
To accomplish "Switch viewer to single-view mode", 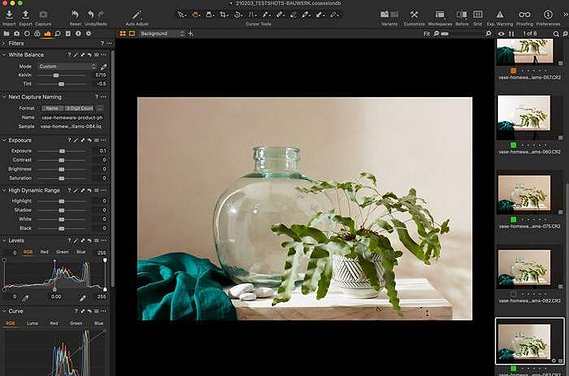I will click(x=132, y=33).
